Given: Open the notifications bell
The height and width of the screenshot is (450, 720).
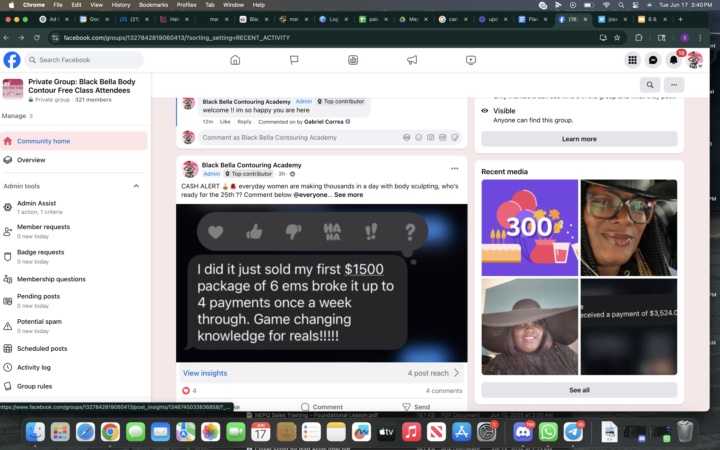Looking at the screenshot, I should (x=673, y=60).
